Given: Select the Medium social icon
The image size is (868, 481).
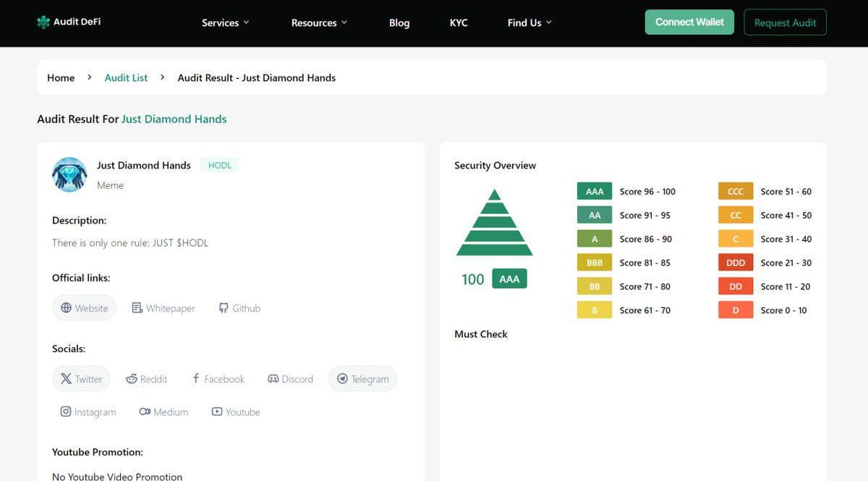Looking at the screenshot, I should click(x=144, y=411).
